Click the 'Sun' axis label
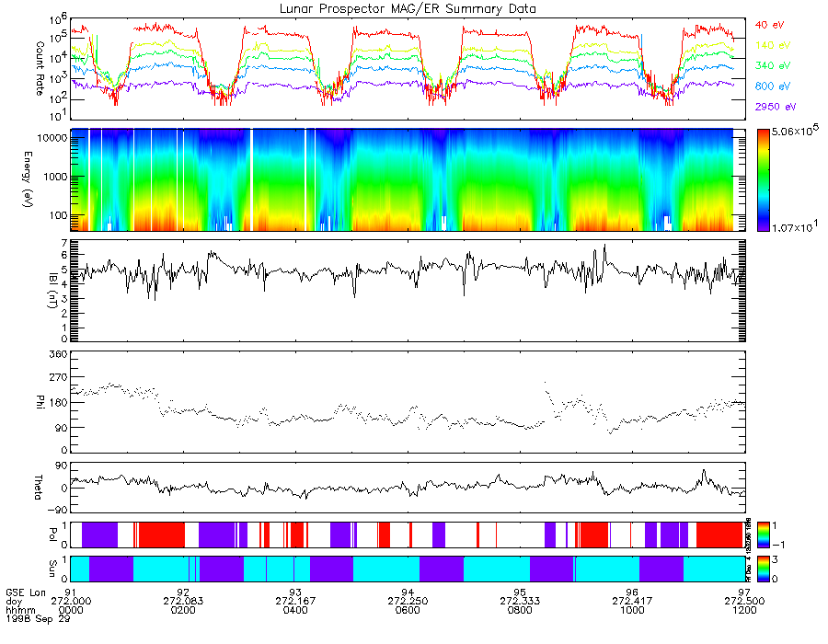828x644 pixels. (x=52, y=569)
